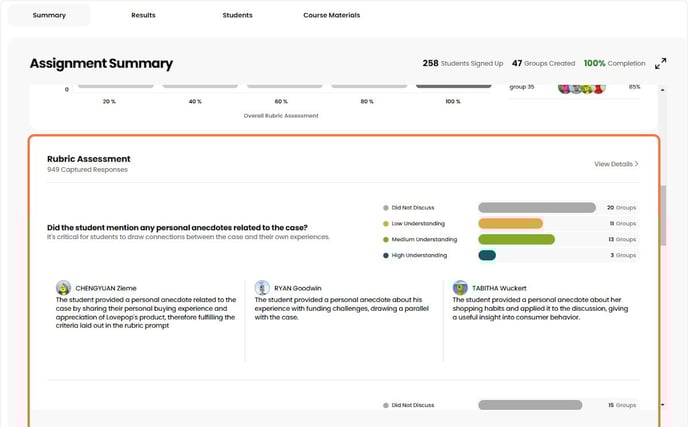This screenshot has width=688, height=427.
Task: Click the green Medium Understanding legend dot
Action: pos(386,240)
